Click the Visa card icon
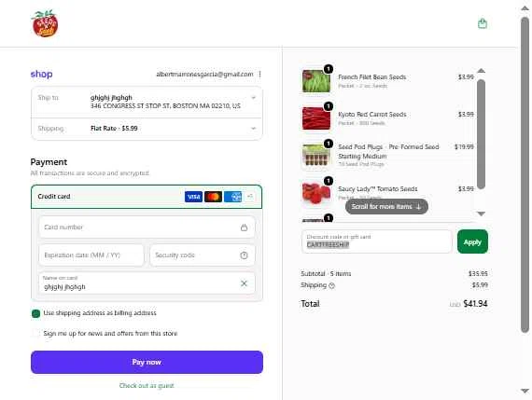Viewport: 532px width, 400px height. [193, 197]
